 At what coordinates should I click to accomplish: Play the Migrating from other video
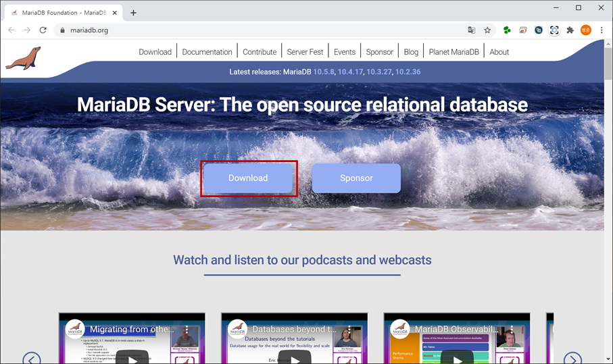coord(132,357)
